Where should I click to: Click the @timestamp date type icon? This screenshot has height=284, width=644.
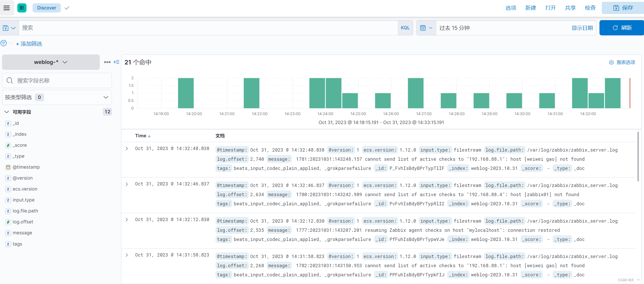click(8, 167)
